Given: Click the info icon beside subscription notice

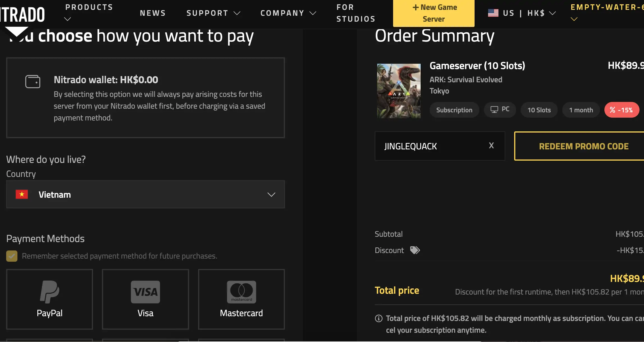Looking at the screenshot, I should [x=378, y=318].
